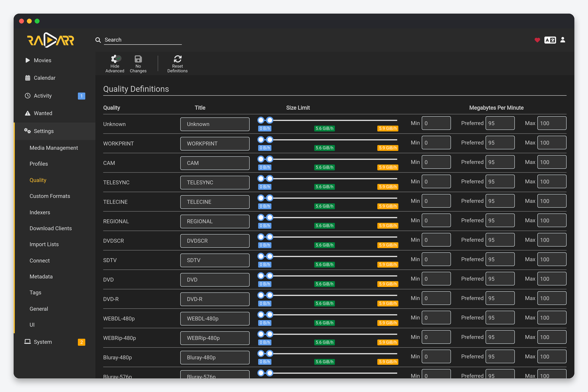
Task: Click the Preferred field for Bluray-480p row
Action: click(500, 357)
